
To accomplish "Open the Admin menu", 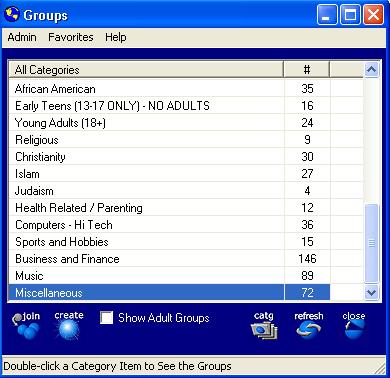I will 22,37.
